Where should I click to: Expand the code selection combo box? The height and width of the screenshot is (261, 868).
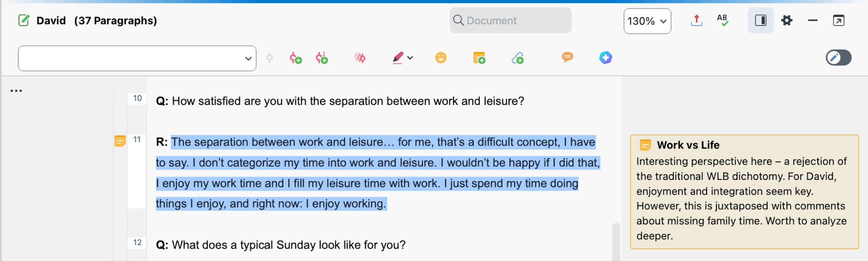click(x=137, y=58)
